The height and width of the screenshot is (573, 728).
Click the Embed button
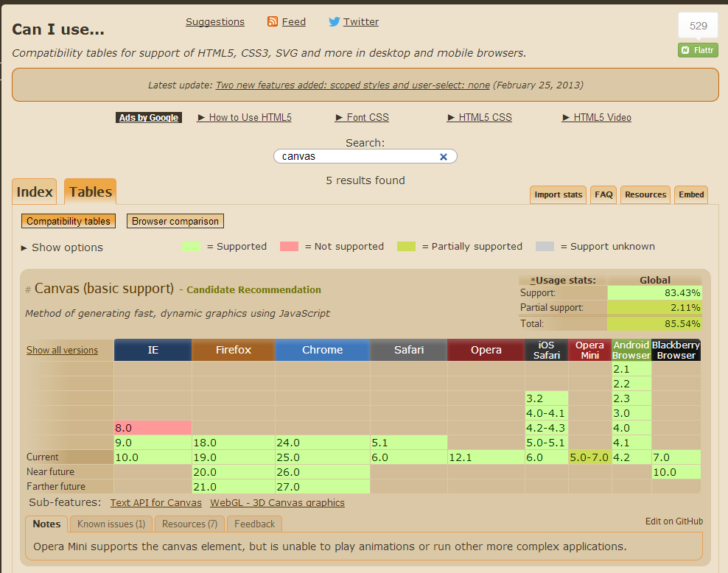click(691, 195)
